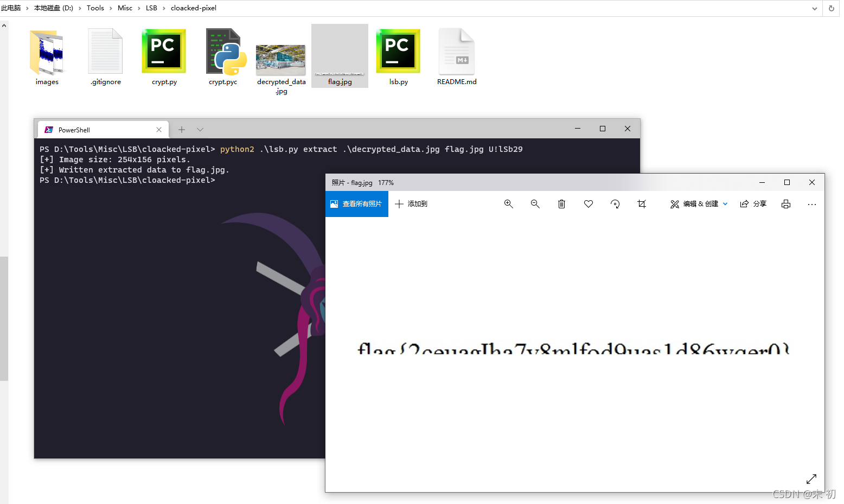Select the PowerShell tab
This screenshot has height=504, width=844.
pyautogui.click(x=103, y=130)
